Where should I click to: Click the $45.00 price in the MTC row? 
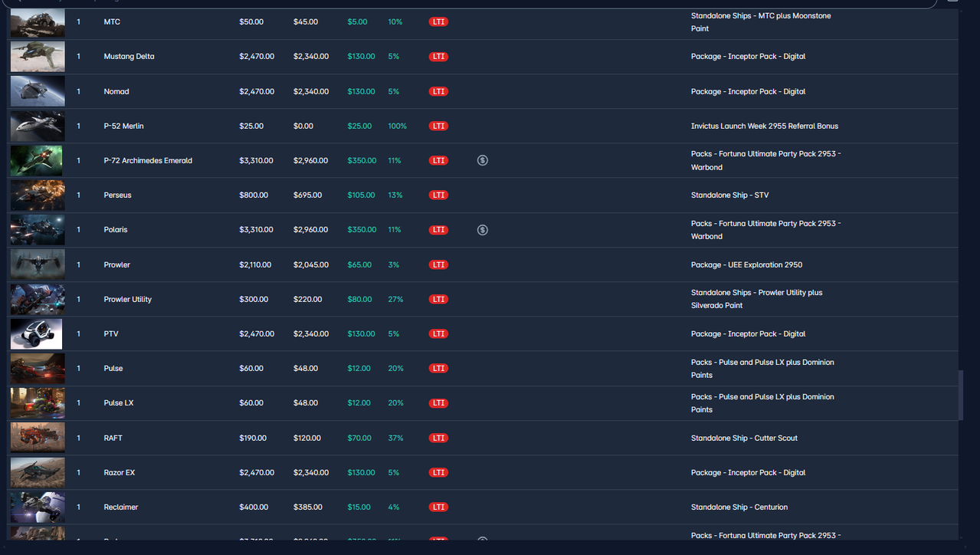click(306, 22)
